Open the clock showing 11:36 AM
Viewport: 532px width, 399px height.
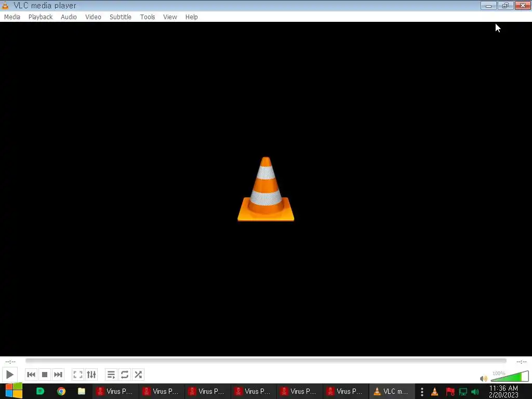503,392
